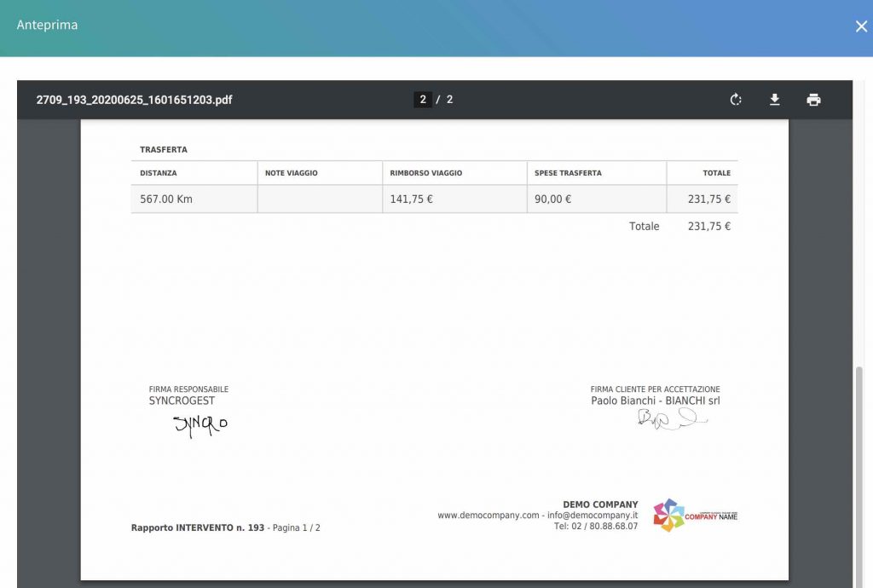Click the total page count indicator
Screen dimensions: 873x588
(449, 100)
